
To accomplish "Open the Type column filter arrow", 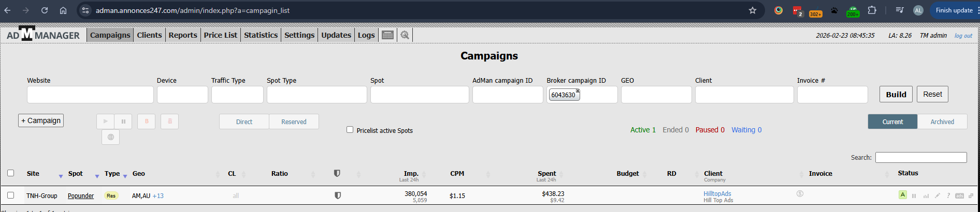I will pos(125,176).
